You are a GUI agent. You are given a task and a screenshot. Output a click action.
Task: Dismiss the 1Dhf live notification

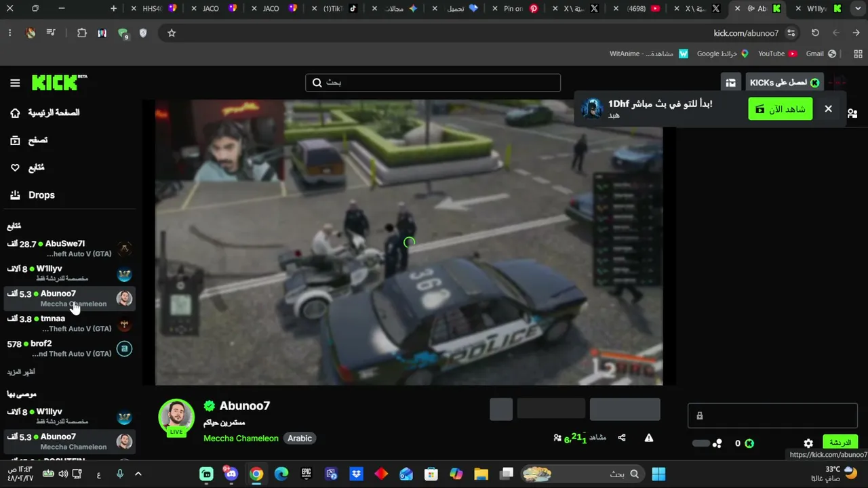click(828, 108)
